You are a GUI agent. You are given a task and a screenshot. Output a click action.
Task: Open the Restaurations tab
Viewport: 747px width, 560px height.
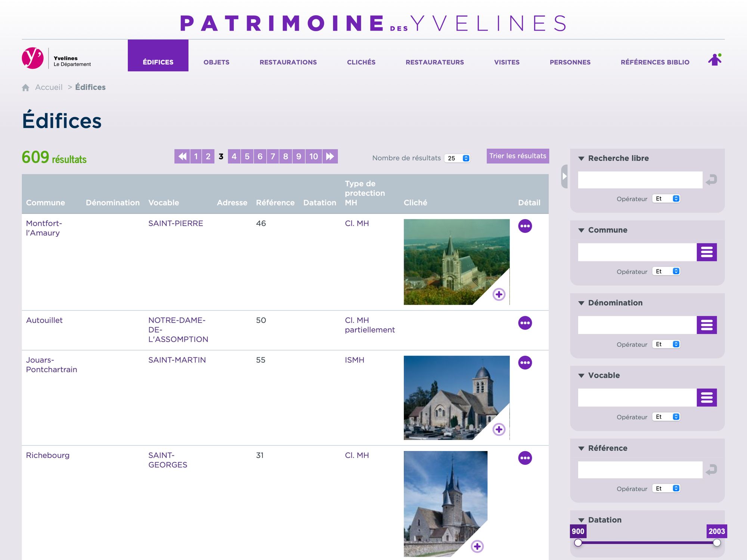point(288,62)
